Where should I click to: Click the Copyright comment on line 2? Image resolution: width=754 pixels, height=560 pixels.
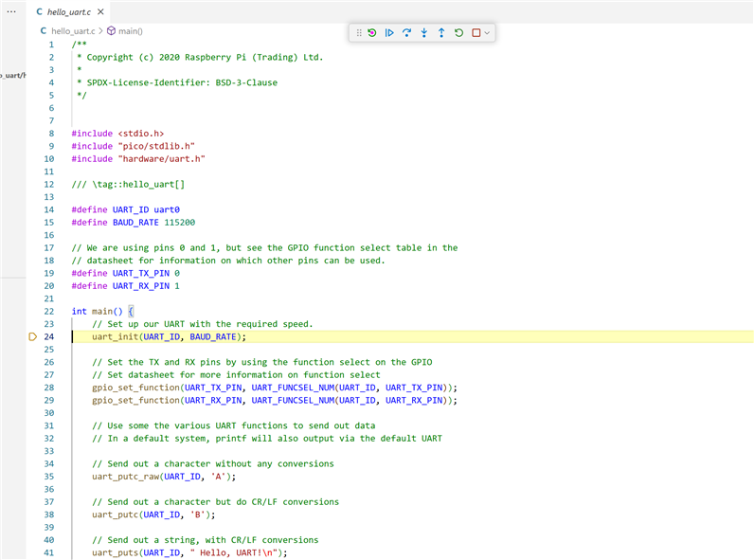tap(200, 57)
